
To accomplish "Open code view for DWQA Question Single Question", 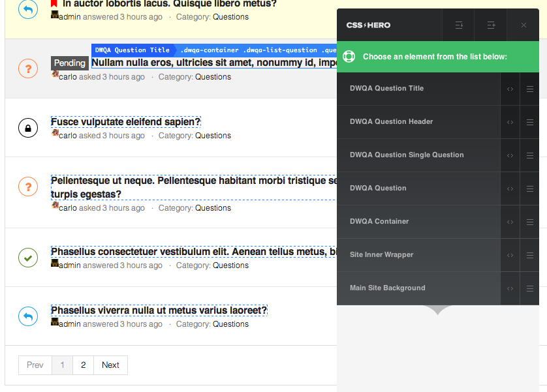I will tap(510, 155).
